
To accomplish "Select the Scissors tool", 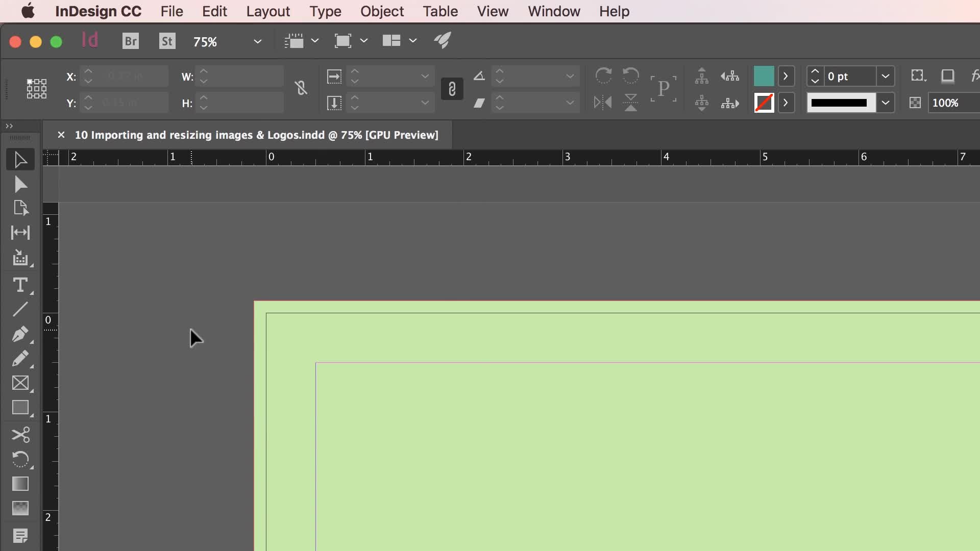I will tap(20, 435).
